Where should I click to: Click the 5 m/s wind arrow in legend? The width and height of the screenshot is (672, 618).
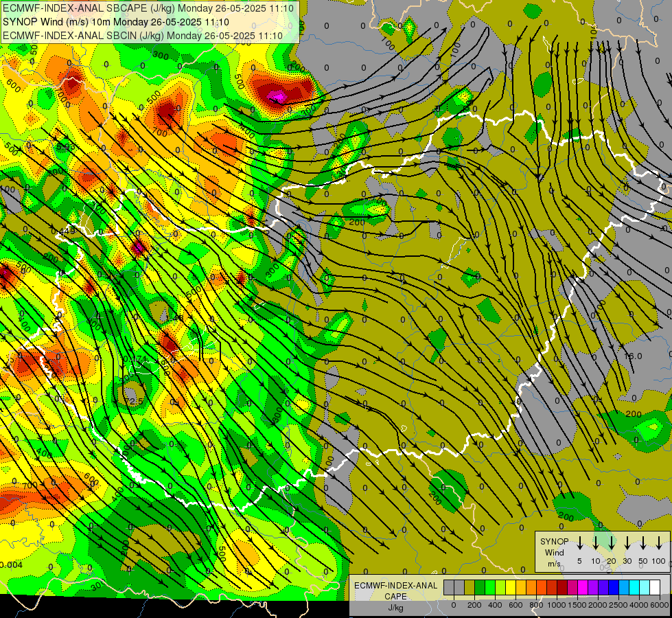click(579, 542)
